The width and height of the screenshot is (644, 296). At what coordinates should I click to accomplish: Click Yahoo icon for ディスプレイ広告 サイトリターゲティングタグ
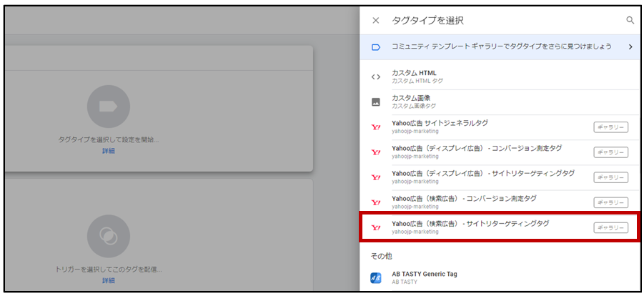376,177
